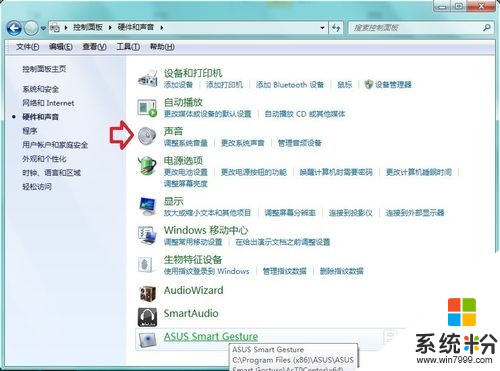This screenshot has width=500, height=371.
Task: Click 唤醒计算机时需要密码 link
Action: click(x=336, y=172)
